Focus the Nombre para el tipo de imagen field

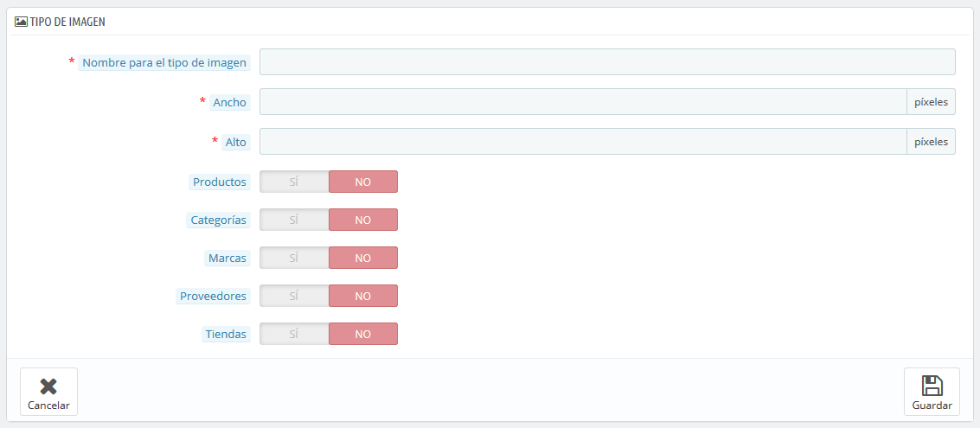(x=607, y=62)
